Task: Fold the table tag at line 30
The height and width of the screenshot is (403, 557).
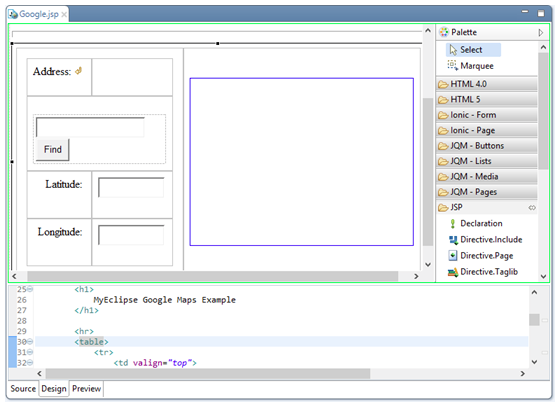Action: (30, 342)
